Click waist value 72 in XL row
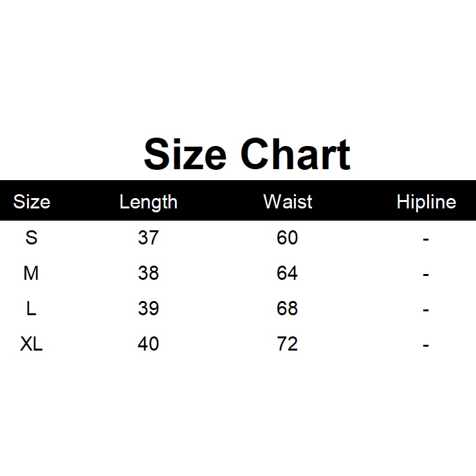The width and height of the screenshot is (476, 476). (288, 344)
